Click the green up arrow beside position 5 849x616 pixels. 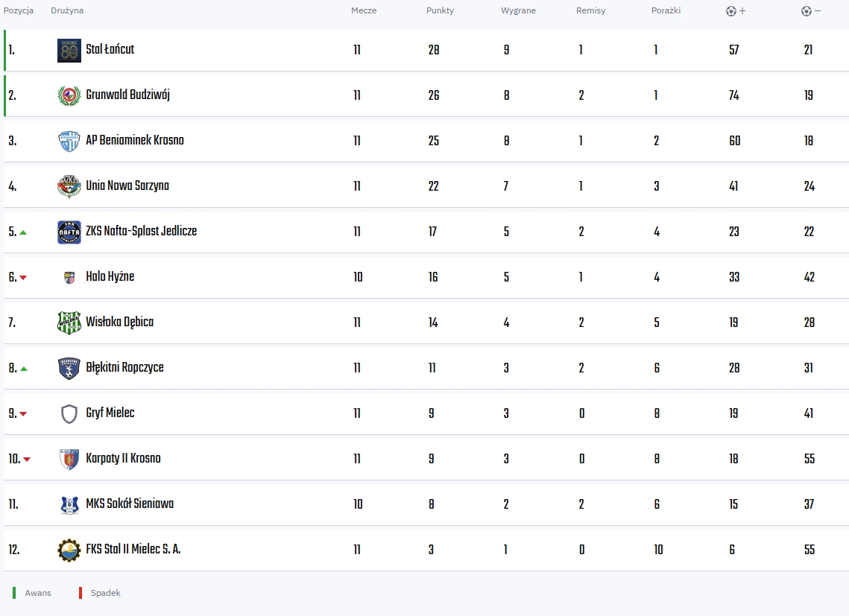point(23,232)
